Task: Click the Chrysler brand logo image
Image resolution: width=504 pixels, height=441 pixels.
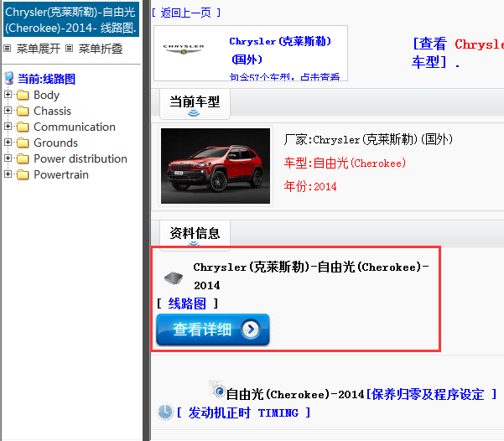Action: [x=184, y=49]
